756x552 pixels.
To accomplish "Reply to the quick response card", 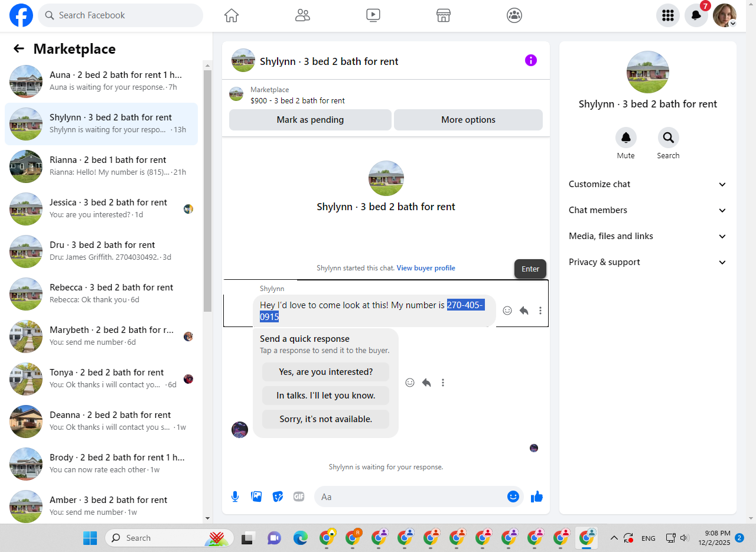I will (x=426, y=383).
